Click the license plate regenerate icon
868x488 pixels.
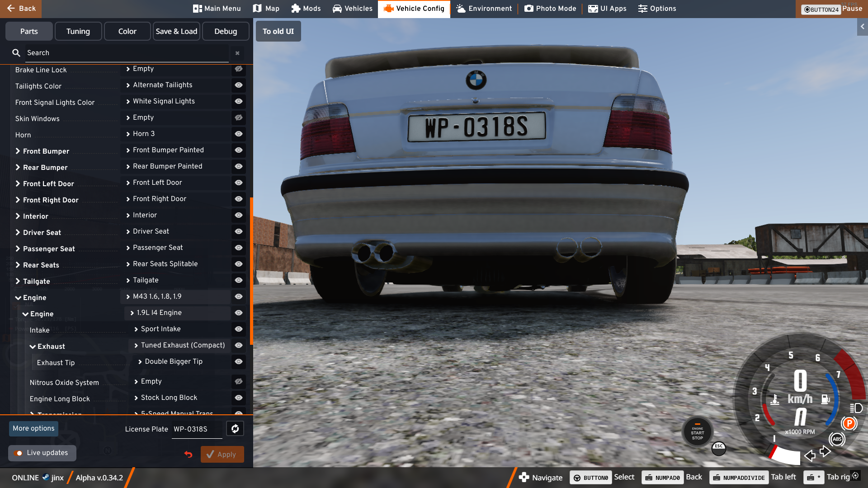(235, 429)
